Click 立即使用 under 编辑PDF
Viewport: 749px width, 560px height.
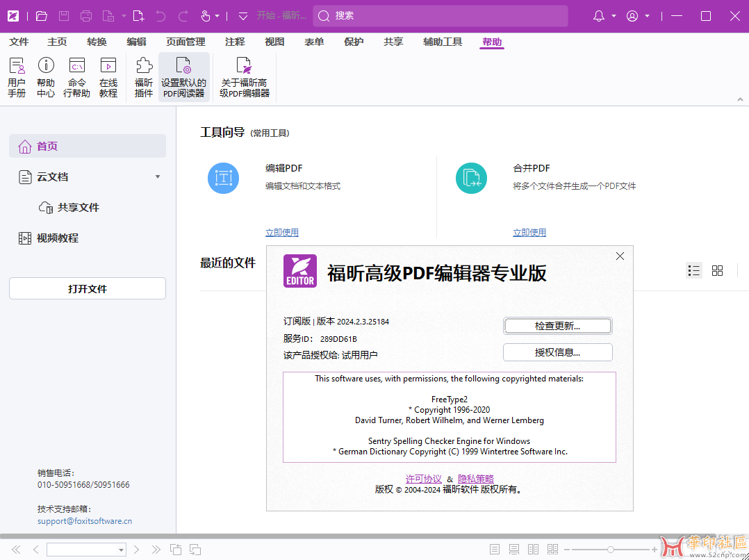click(282, 233)
